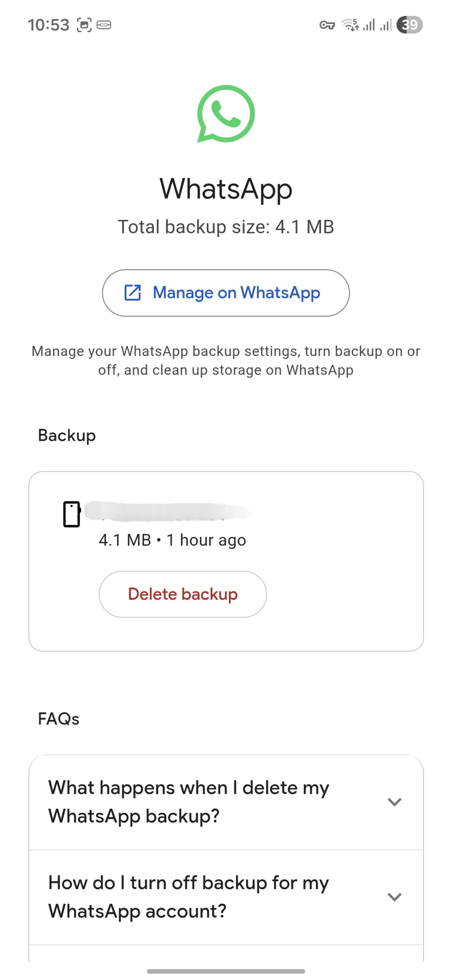The height and width of the screenshot is (980, 452).
Task: Tap the 10:53 clock in status bar
Action: tap(48, 25)
